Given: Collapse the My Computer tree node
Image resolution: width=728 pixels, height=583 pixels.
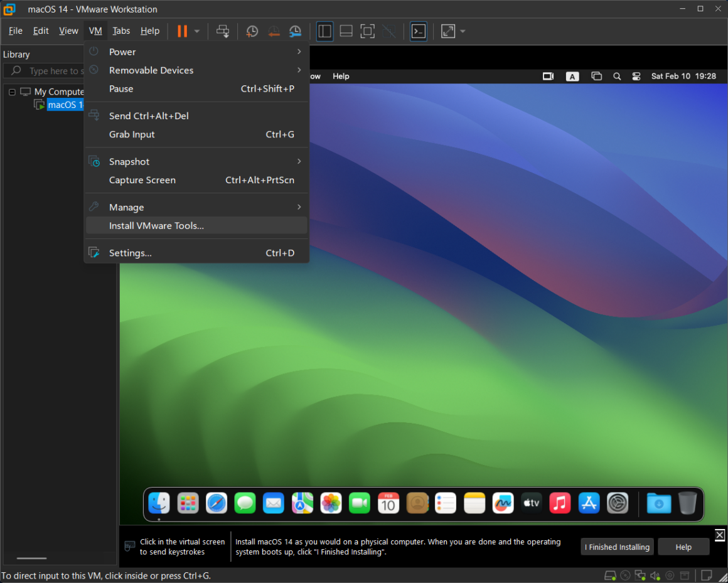Looking at the screenshot, I should tap(13, 92).
